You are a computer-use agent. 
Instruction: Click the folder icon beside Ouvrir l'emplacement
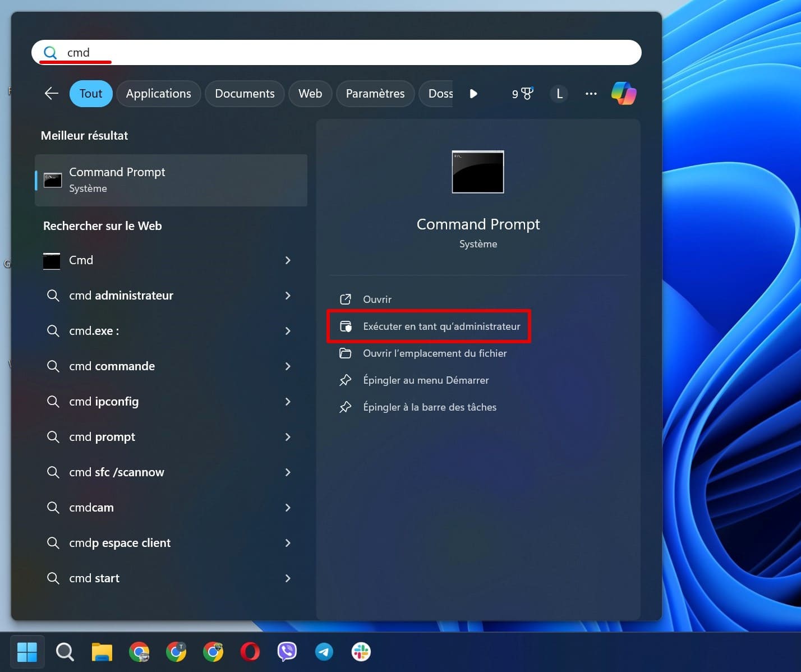coord(346,353)
